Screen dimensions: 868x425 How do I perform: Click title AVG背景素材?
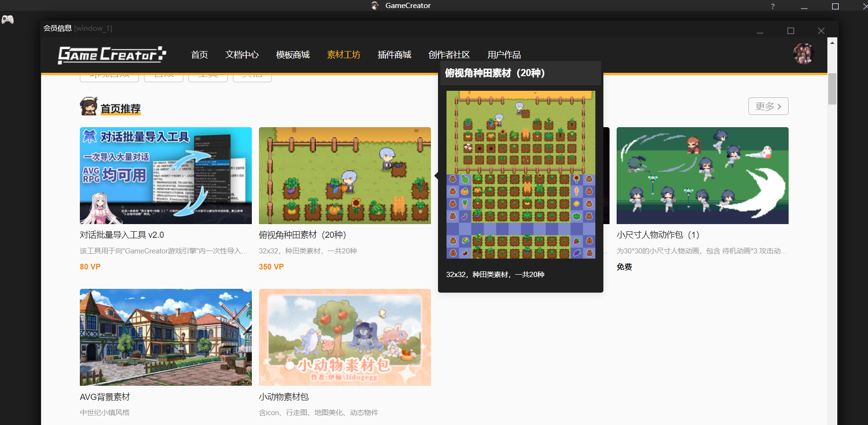(x=105, y=397)
